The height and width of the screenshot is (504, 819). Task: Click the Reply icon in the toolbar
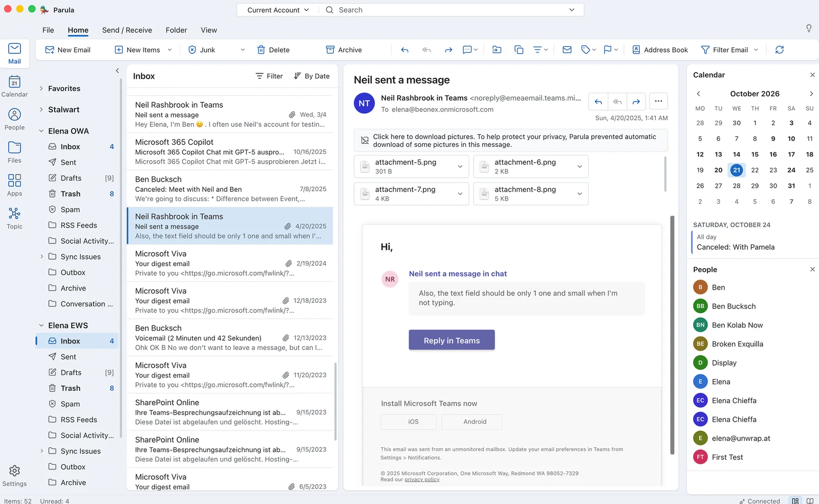[405, 50]
